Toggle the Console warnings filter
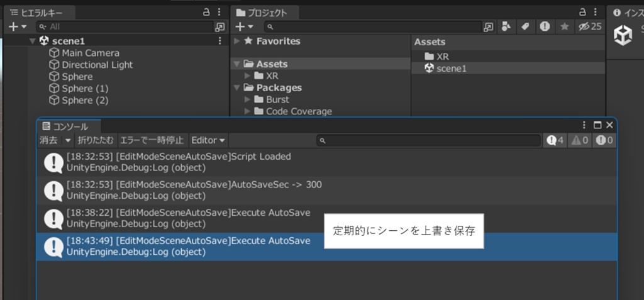 pyautogui.click(x=580, y=140)
